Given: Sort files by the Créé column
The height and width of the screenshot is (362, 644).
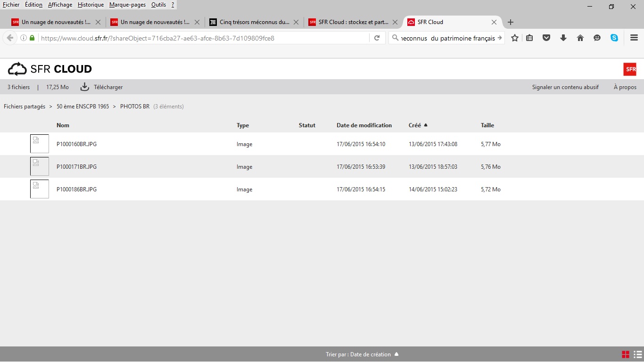Looking at the screenshot, I should point(415,125).
